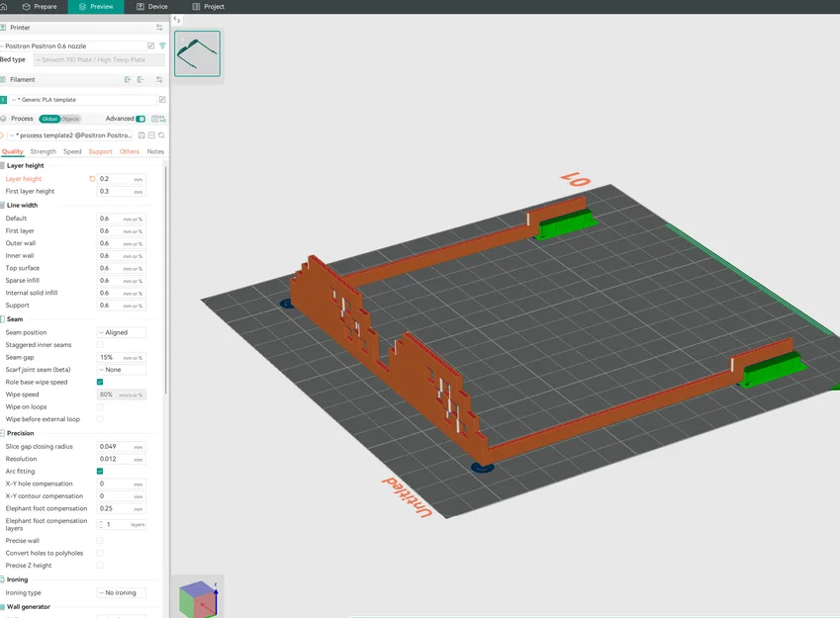Open the Strength settings tab
The width and height of the screenshot is (840, 618).
(x=43, y=151)
